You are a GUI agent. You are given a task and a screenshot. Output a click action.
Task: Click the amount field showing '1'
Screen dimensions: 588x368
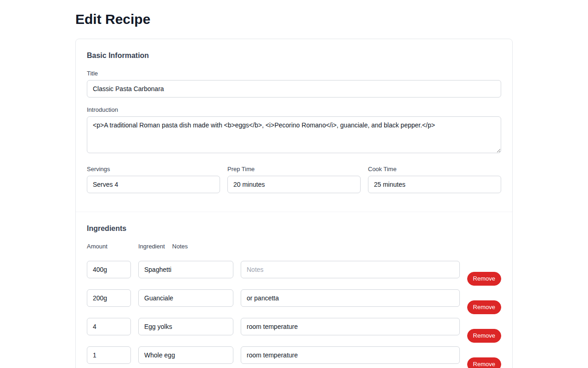pyautogui.click(x=108, y=355)
